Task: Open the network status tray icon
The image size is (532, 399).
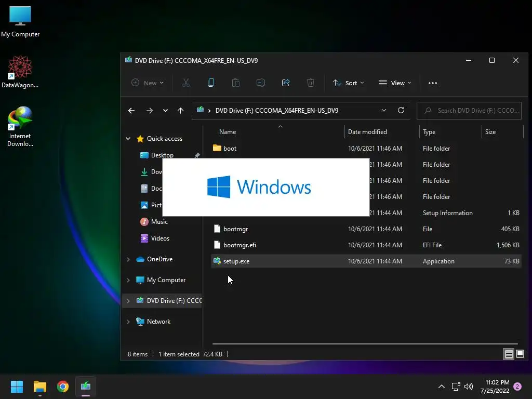Action: click(456, 387)
